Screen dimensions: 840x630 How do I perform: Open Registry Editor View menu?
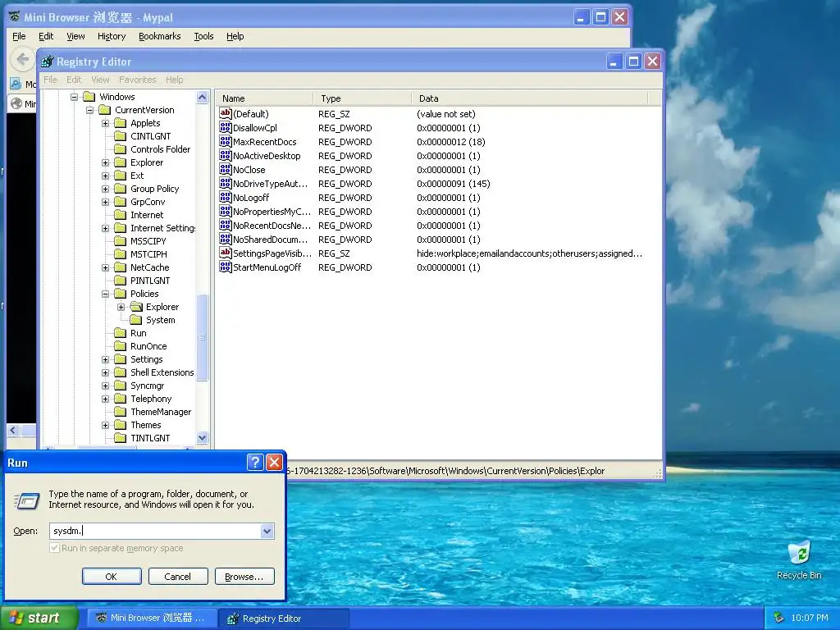pos(100,80)
